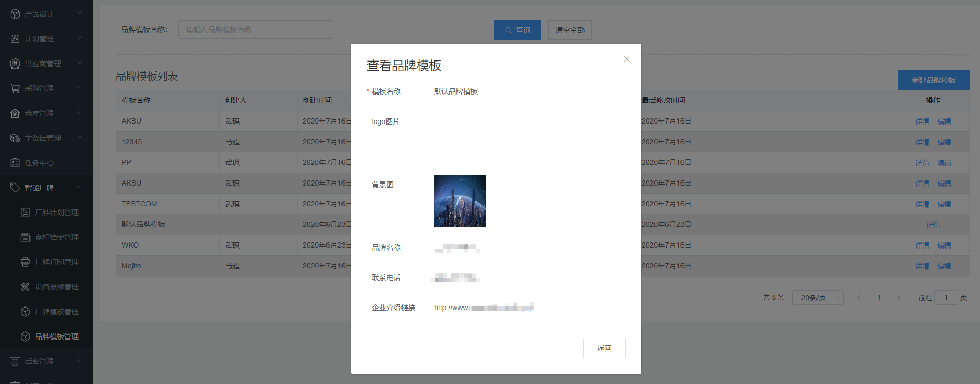Viewport: 980px width, 384px height.
Task: Click the 仓库管理 warehouse icon
Action: coord(15,113)
